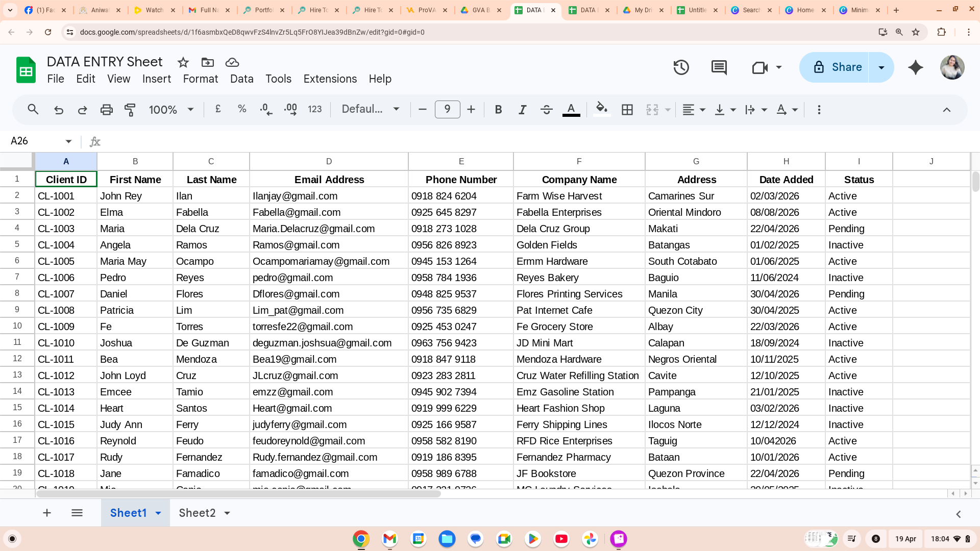Image resolution: width=980 pixels, height=551 pixels.
Task: Open the Gemini assistant star icon
Action: tap(916, 67)
